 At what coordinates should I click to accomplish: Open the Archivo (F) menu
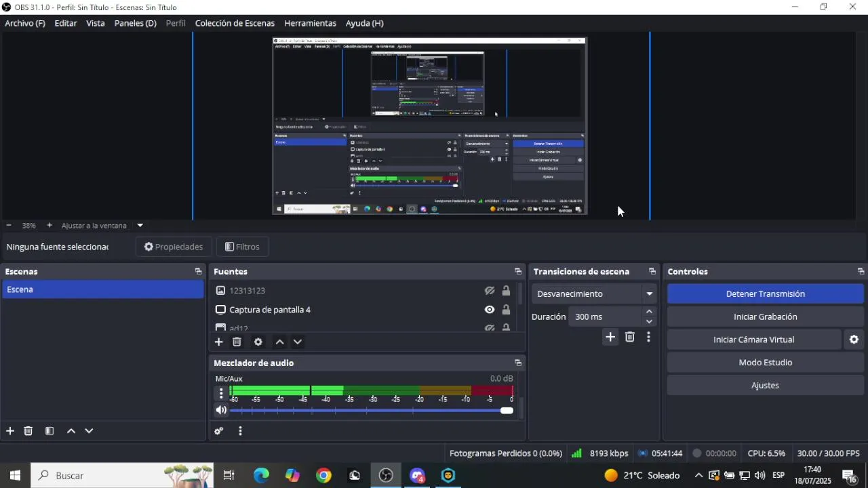coord(25,23)
